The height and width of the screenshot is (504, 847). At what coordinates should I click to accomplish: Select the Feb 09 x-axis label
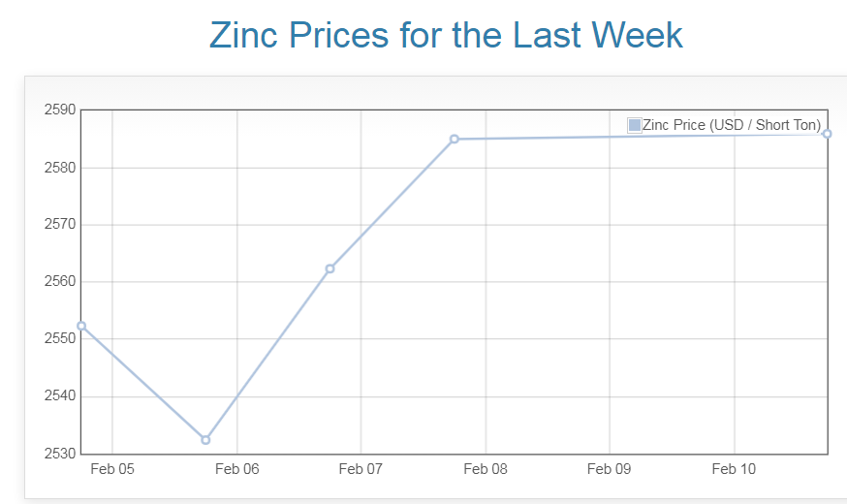point(610,470)
